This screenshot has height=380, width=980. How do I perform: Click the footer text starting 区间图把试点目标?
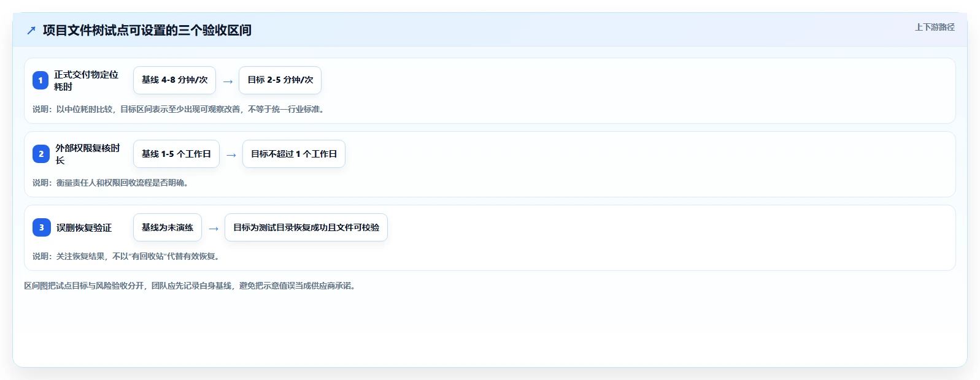191,286
